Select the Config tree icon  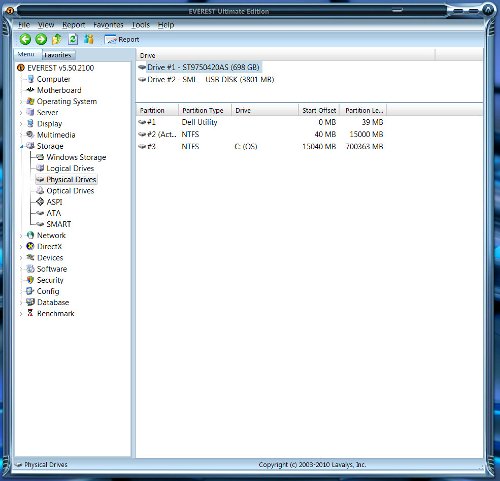30,291
